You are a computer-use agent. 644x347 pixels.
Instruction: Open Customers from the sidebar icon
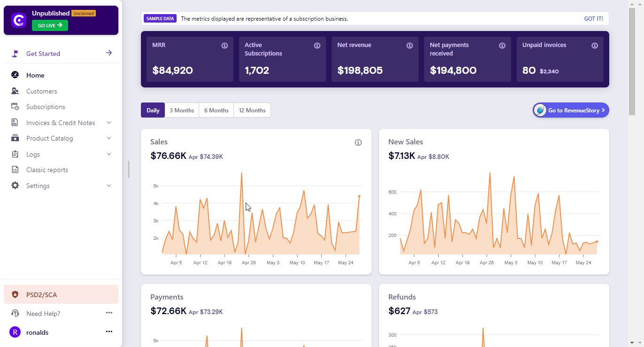point(15,91)
